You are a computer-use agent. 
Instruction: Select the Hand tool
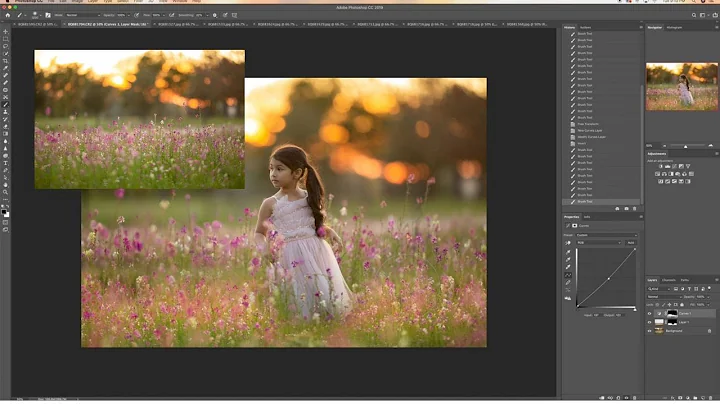click(6, 185)
